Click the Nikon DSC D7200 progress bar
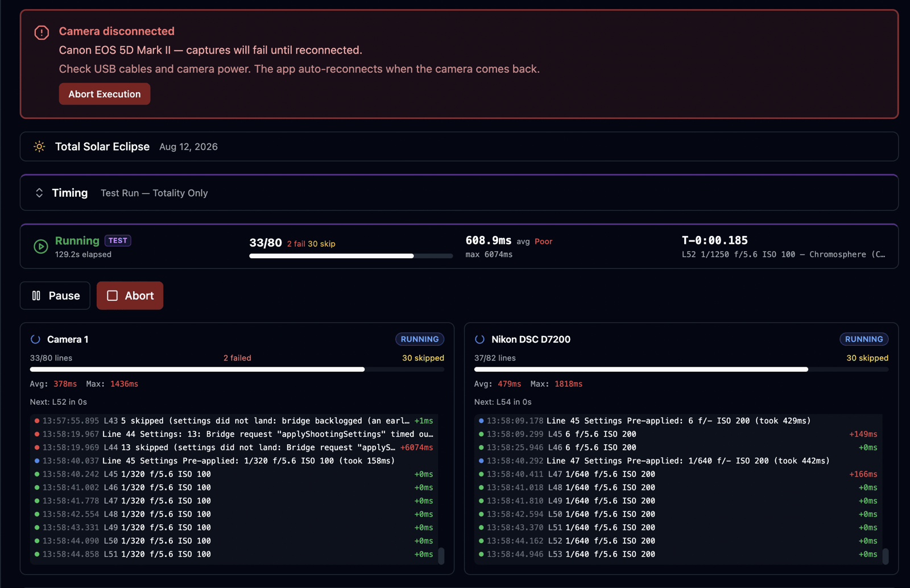 [681, 370]
